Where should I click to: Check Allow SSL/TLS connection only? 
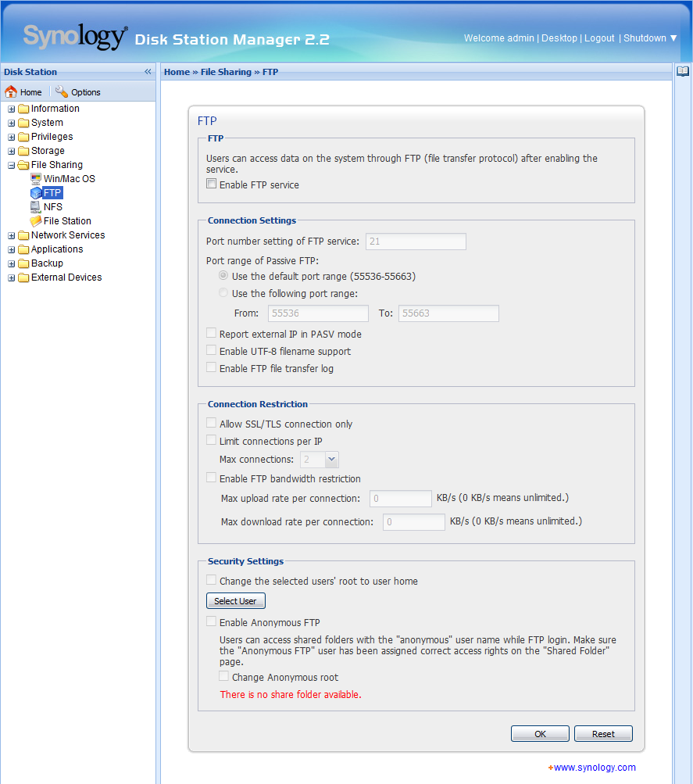click(212, 423)
